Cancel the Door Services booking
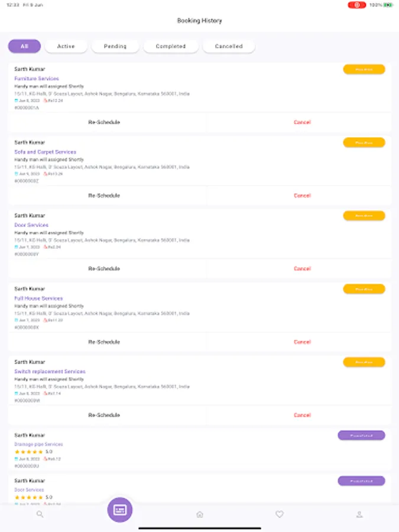 [x=302, y=269]
